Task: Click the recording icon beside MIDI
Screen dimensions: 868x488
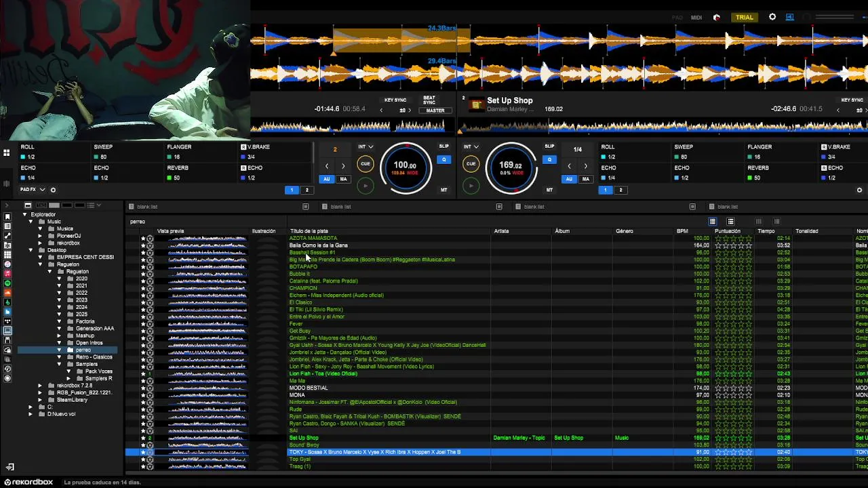Action: (x=717, y=18)
